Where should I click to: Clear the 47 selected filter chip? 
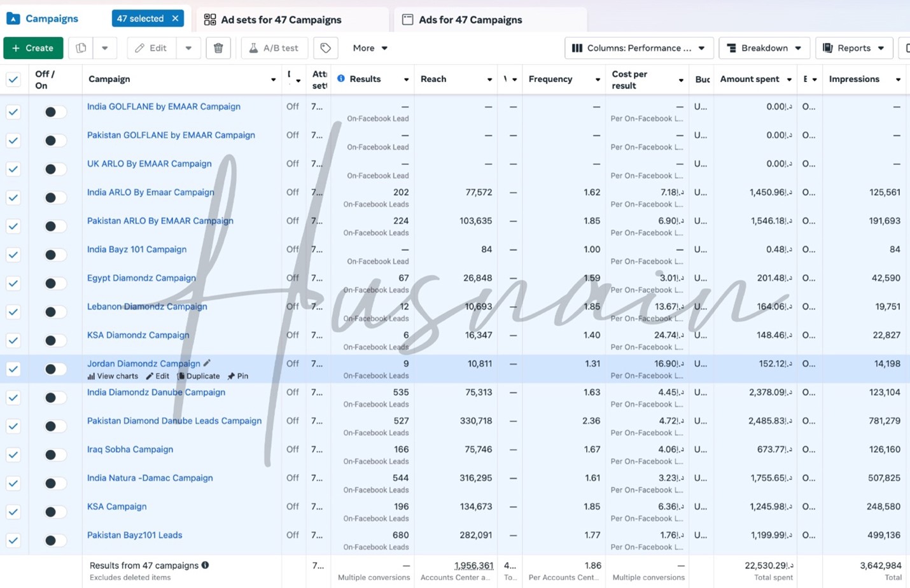tap(175, 18)
